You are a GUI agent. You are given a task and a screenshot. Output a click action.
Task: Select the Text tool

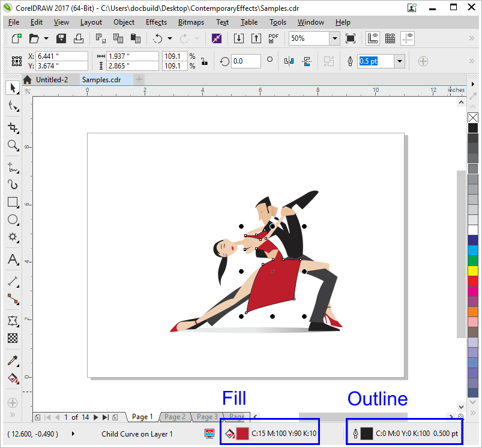[x=13, y=259]
